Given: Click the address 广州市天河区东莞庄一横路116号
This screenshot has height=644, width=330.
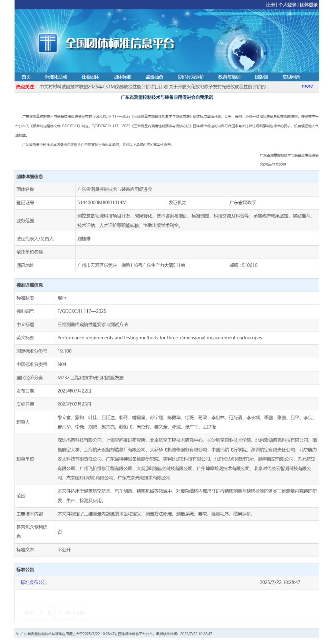Looking at the screenshot, I should 131,265.
